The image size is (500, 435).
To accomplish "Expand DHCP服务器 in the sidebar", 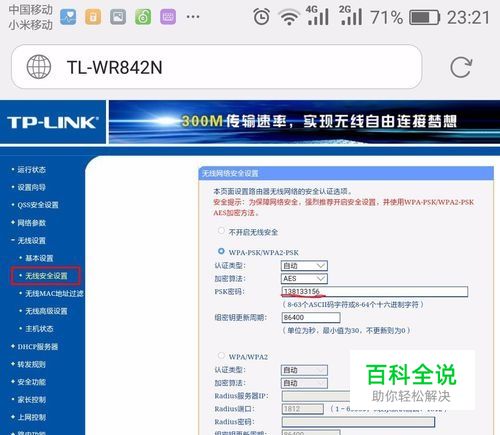I will pos(38,347).
